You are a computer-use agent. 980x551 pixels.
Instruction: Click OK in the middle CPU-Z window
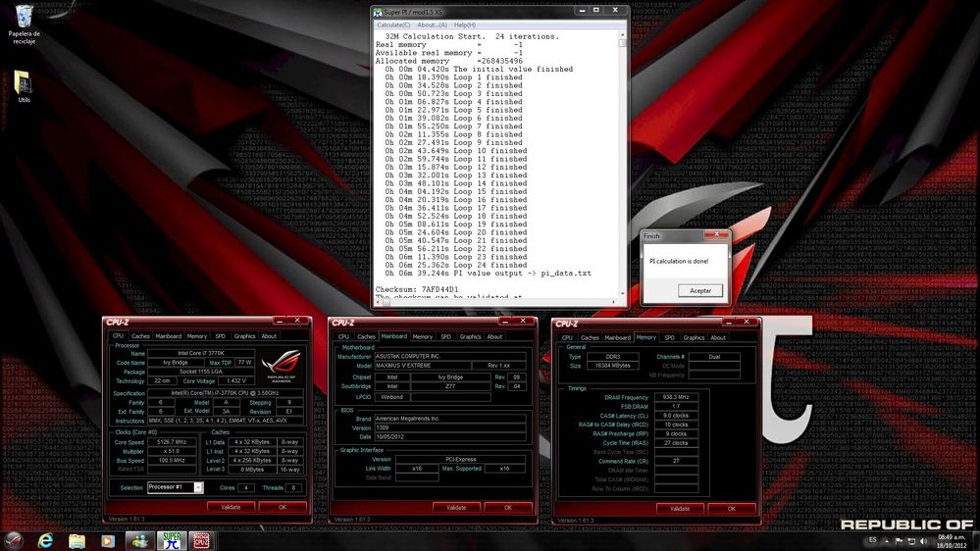[x=508, y=508]
